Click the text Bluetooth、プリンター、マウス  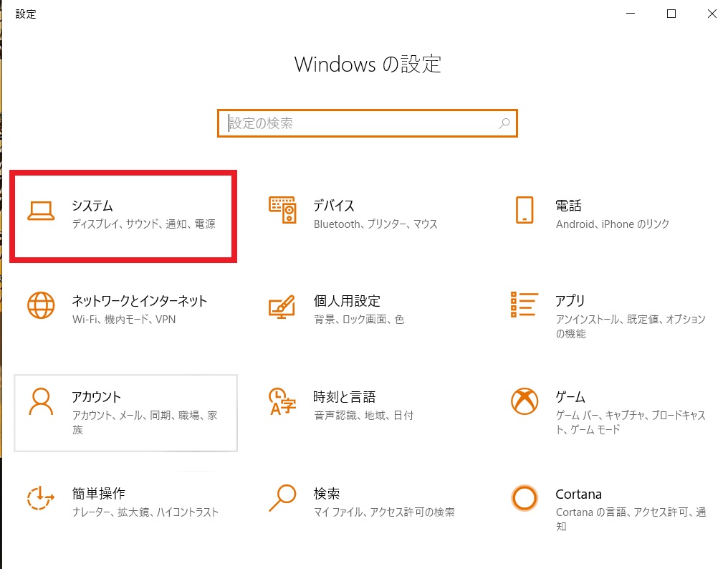(x=375, y=224)
